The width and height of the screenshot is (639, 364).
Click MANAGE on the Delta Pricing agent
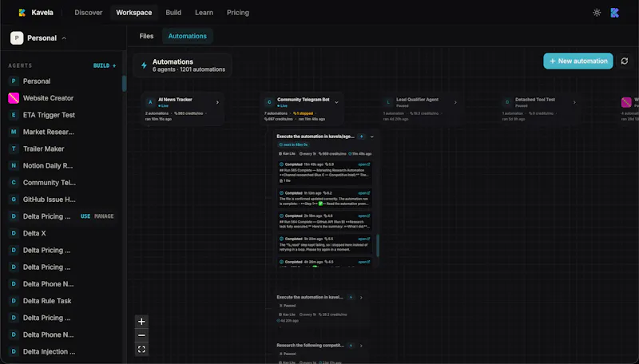click(104, 216)
